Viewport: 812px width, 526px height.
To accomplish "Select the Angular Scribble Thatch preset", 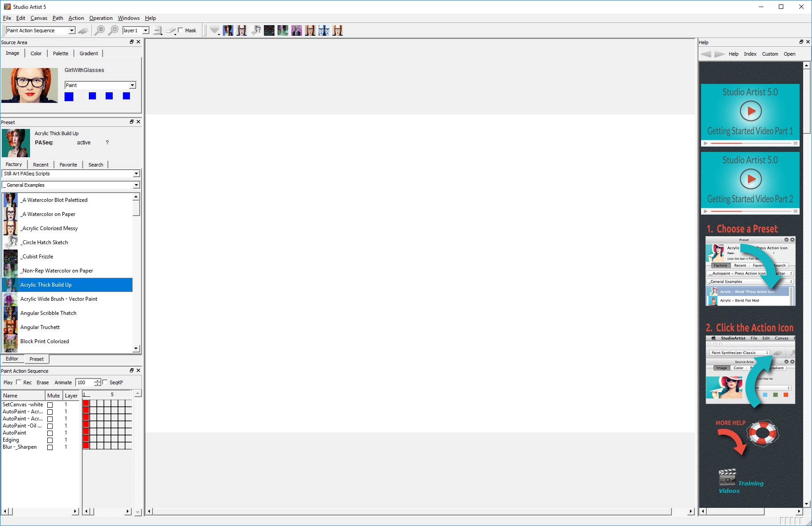I will point(67,313).
